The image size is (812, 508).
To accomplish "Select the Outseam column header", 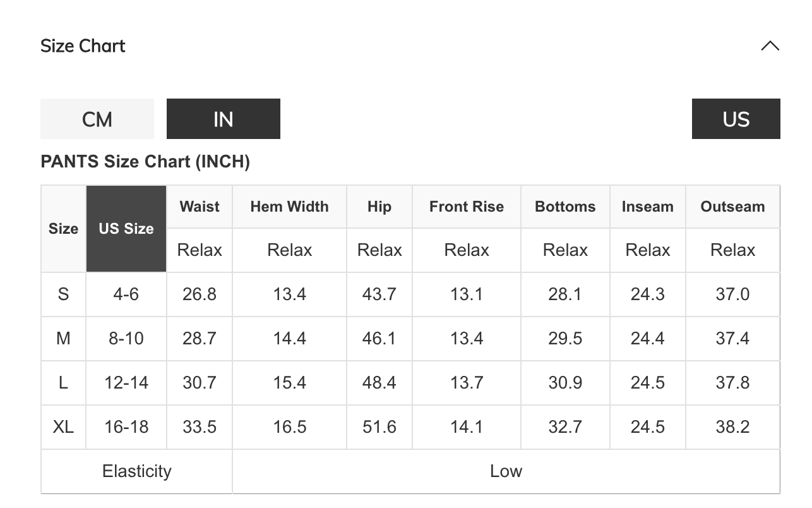I will [732, 207].
